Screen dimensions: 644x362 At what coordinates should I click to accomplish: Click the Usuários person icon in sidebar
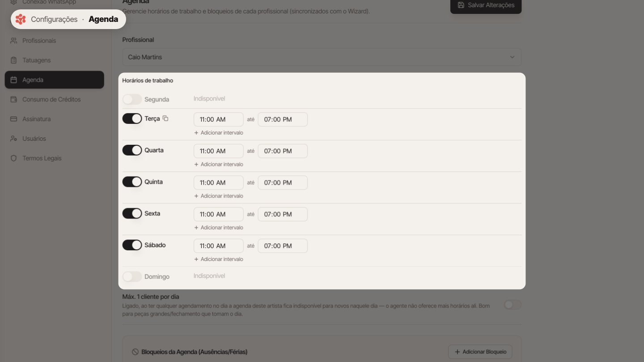tap(13, 139)
